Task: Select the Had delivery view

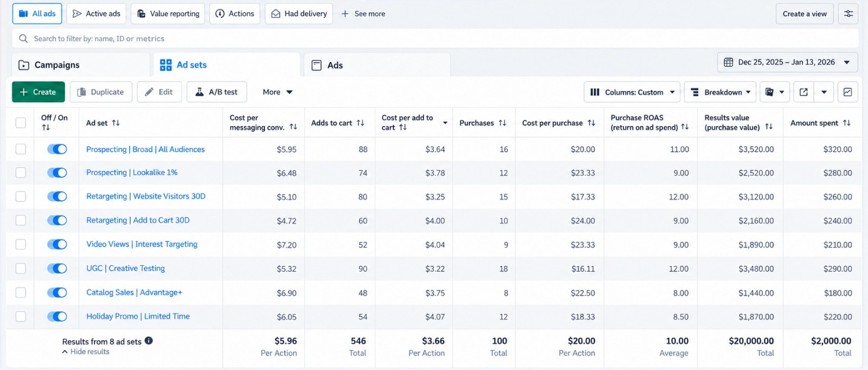Action: pos(299,14)
